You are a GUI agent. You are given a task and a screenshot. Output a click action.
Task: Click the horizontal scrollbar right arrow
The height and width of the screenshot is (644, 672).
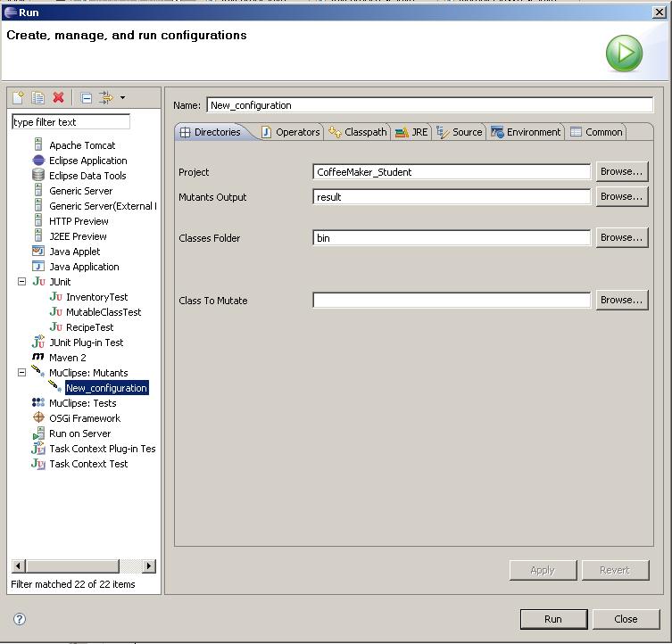[x=148, y=566]
